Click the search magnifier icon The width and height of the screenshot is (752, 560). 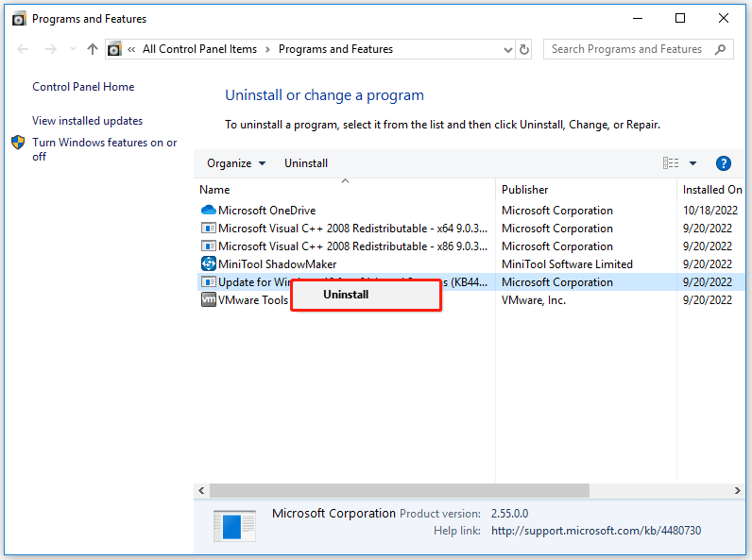coord(720,49)
